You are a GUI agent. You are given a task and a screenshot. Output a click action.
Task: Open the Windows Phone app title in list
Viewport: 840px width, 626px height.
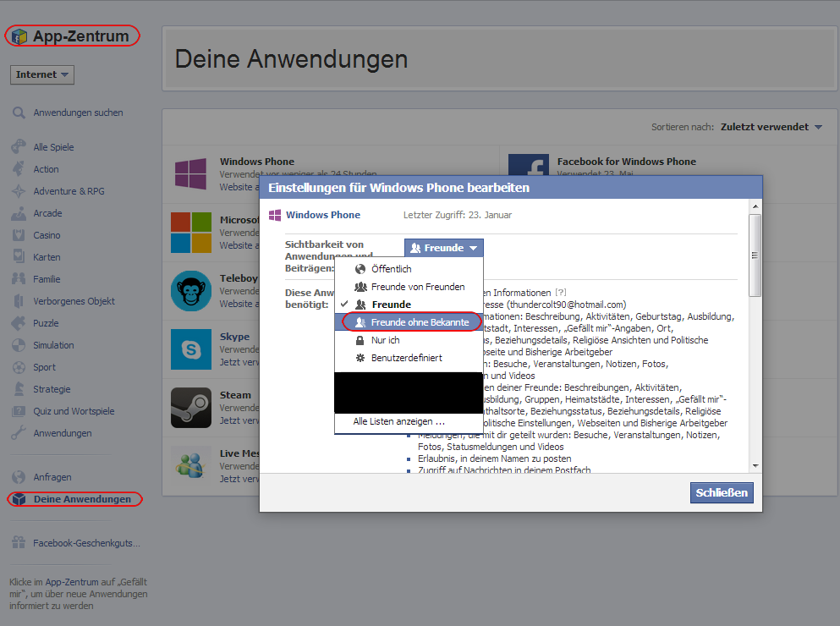[256, 162]
